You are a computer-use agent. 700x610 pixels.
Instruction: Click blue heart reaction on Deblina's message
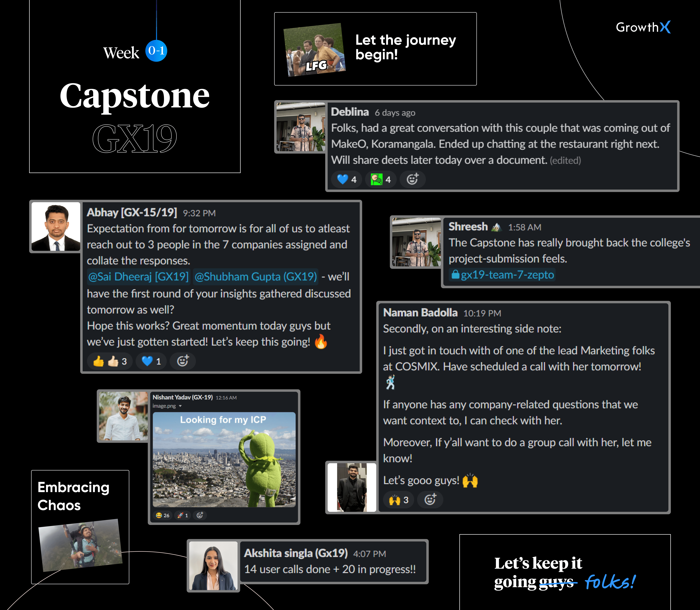(347, 179)
